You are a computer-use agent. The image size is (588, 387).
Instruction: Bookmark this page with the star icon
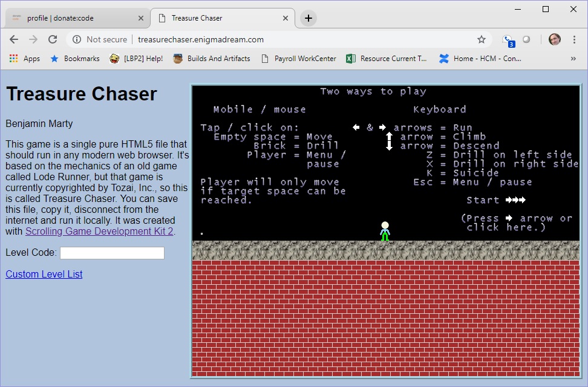pyautogui.click(x=482, y=39)
